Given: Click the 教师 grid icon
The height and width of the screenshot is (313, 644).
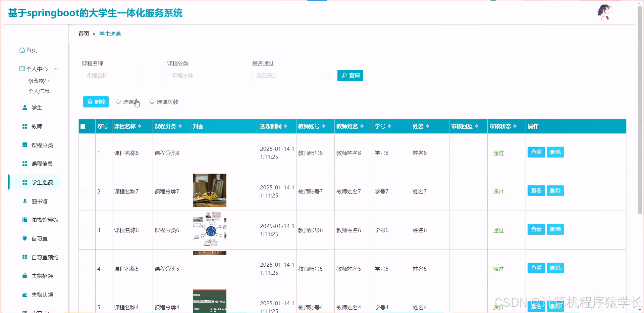Looking at the screenshot, I should click(24, 126).
